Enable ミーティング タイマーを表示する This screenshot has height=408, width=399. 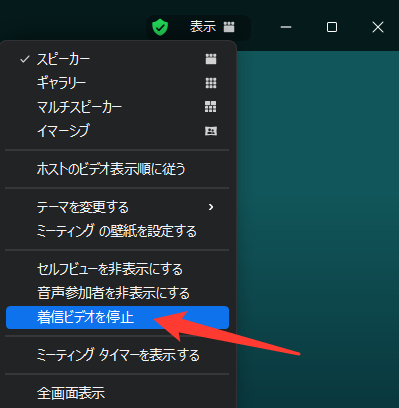click(x=117, y=355)
